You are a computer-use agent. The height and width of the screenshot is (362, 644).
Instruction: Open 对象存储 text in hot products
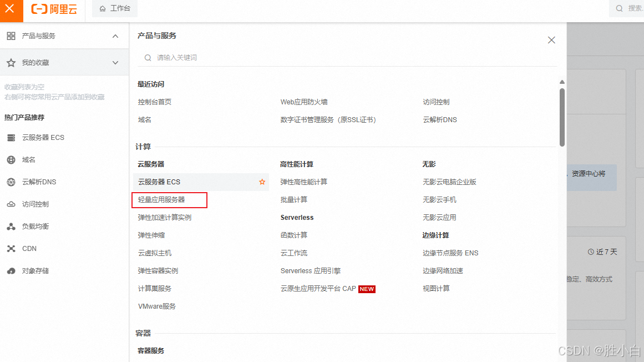(36, 271)
